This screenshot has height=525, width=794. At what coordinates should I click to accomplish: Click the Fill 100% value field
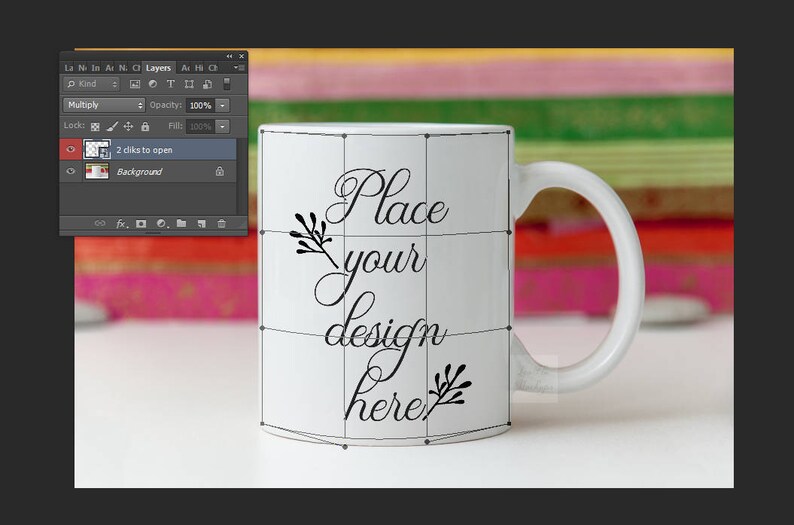(201, 127)
